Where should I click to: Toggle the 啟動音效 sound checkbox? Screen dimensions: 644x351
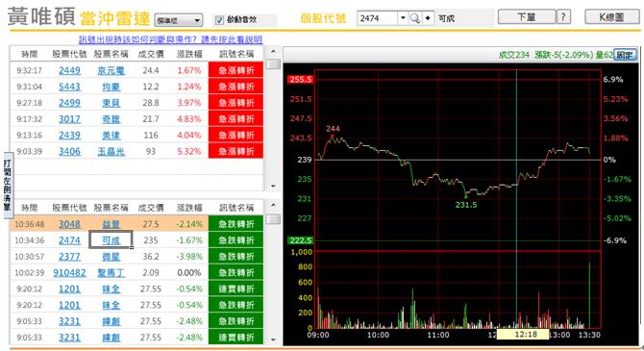click(219, 20)
